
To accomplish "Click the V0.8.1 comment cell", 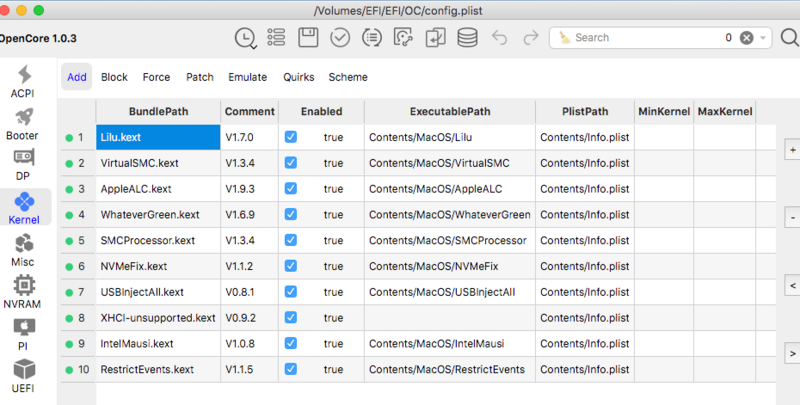I will coord(249,292).
